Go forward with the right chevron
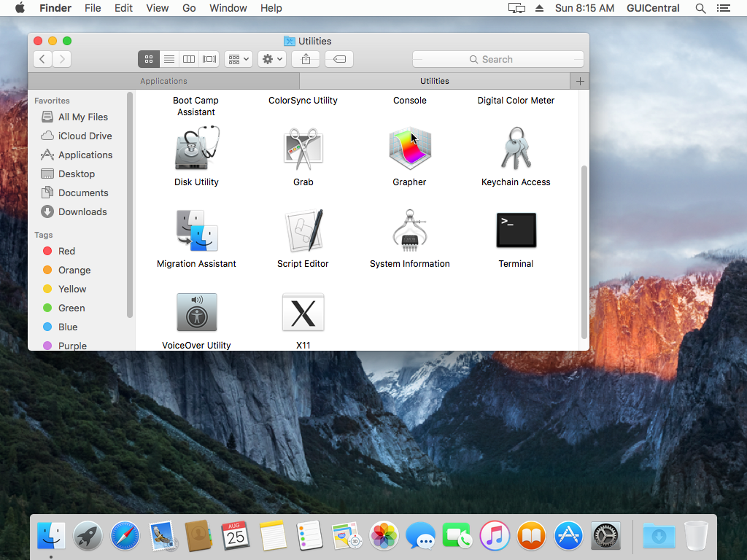The height and width of the screenshot is (560, 747). tap(62, 59)
